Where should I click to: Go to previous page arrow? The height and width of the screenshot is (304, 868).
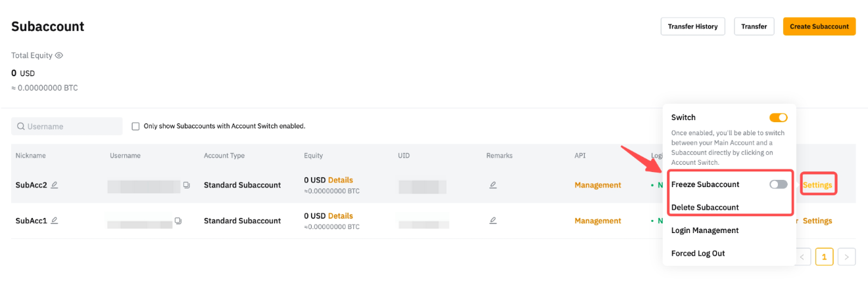[x=802, y=257]
